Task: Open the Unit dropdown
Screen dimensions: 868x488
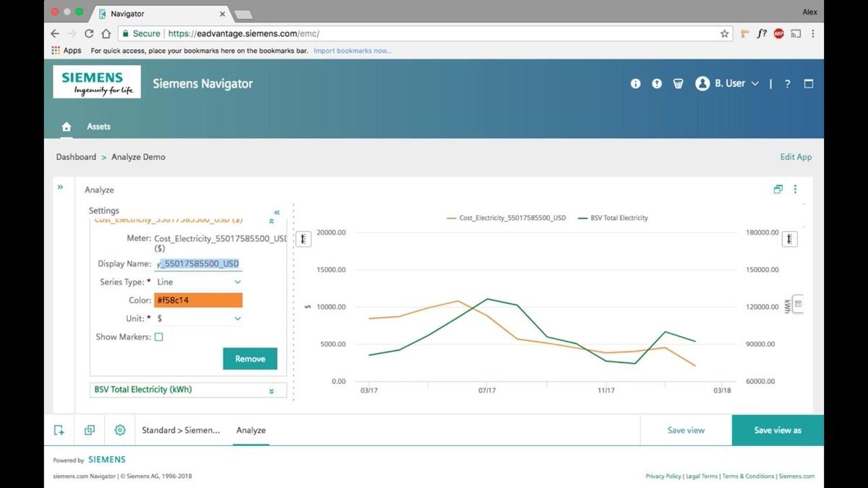Action: [x=199, y=318]
